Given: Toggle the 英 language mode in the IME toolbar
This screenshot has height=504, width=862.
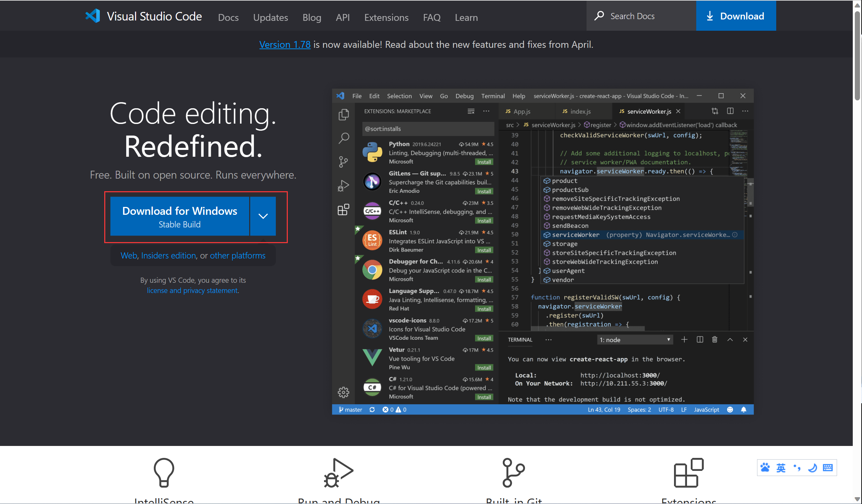Looking at the screenshot, I should 781,467.
